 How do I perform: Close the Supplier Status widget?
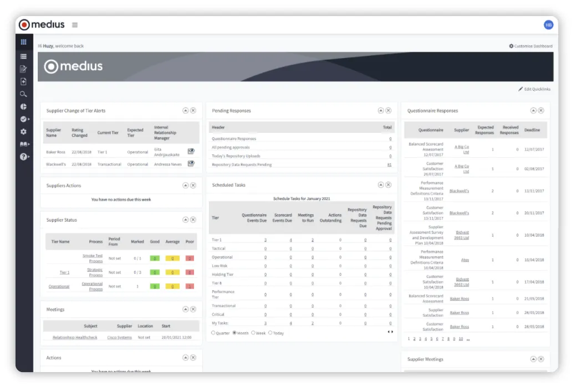[x=193, y=220]
